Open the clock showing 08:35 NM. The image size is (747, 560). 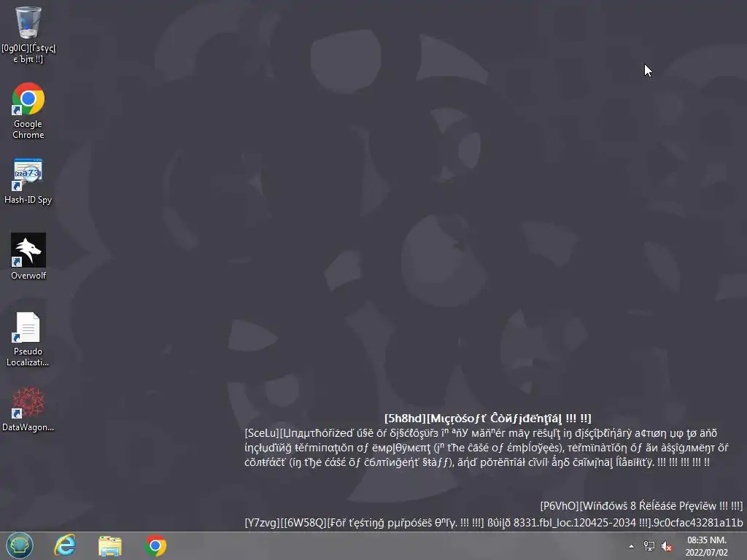706,540
